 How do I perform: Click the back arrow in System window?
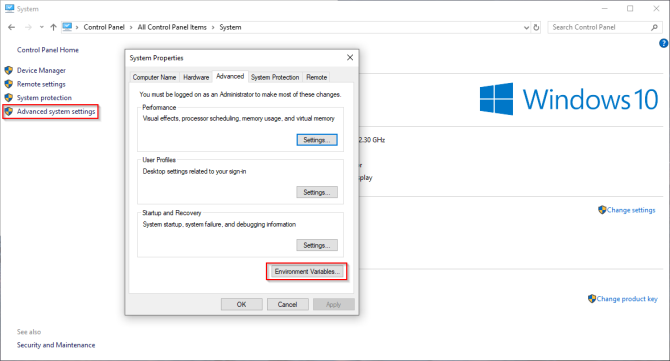pos(12,27)
